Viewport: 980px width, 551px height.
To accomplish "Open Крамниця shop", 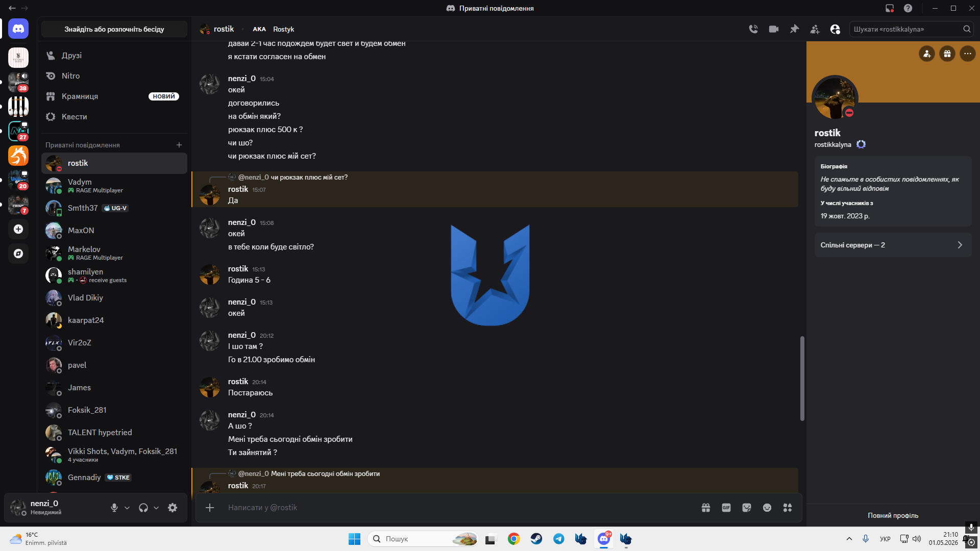I will [x=114, y=96].
